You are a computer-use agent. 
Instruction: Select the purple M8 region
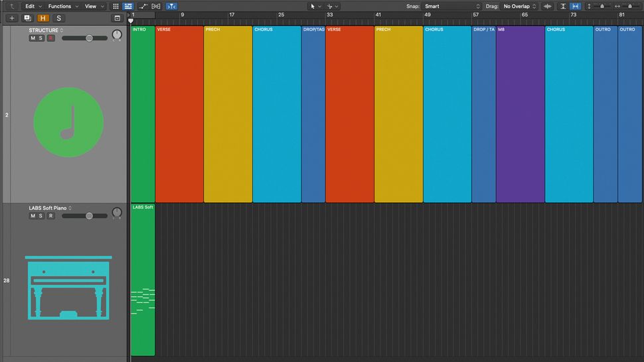[x=521, y=114]
